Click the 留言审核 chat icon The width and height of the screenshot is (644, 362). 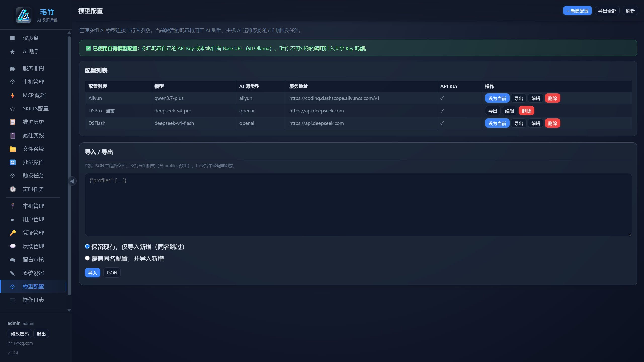click(x=12, y=260)
